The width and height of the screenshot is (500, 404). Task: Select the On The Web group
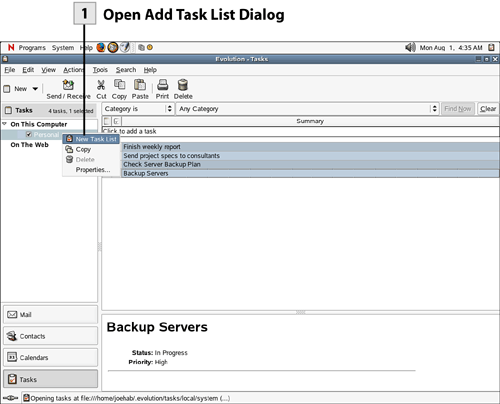[x=29, y=145]
